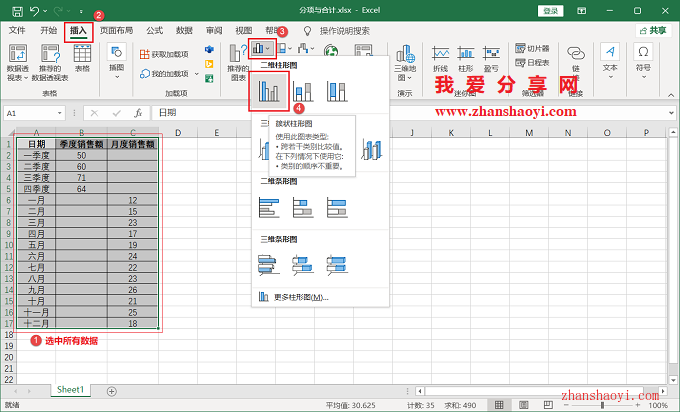This screenshot has height=412, width=680.
Task: Adjust the zoom slider in status bar
Action: 602,405
